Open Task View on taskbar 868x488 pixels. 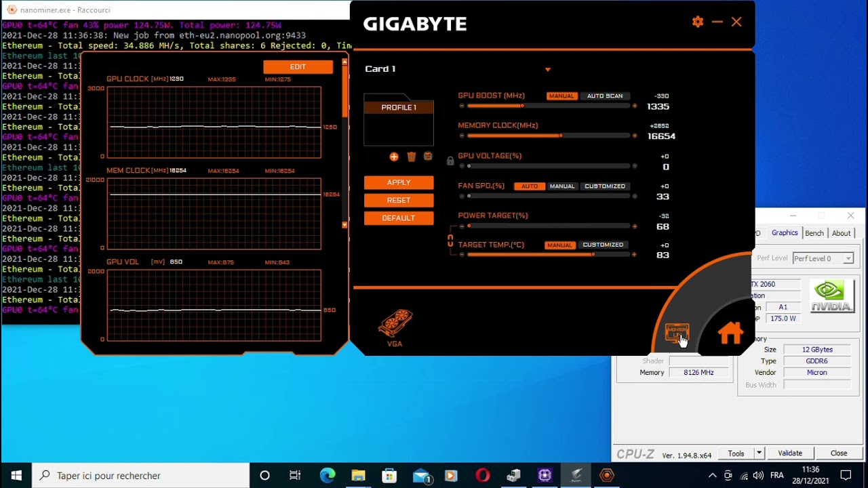coord(295,475)
